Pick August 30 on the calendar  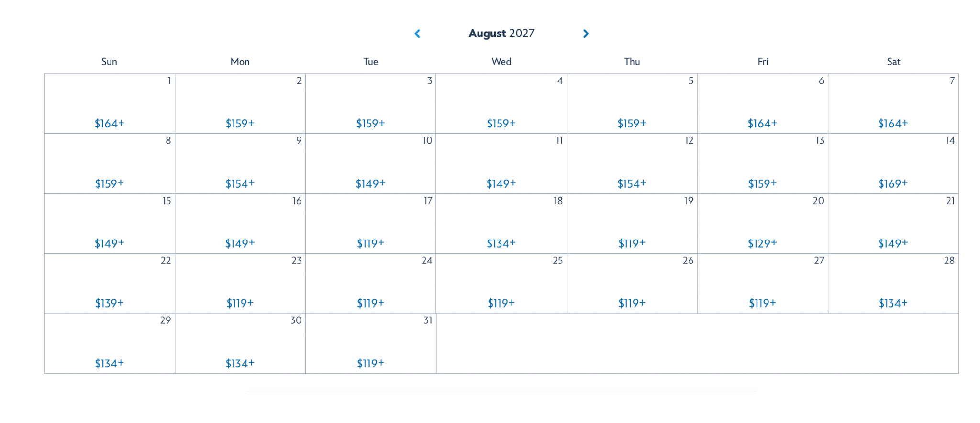pyautogui.click(x=240, y=343)
